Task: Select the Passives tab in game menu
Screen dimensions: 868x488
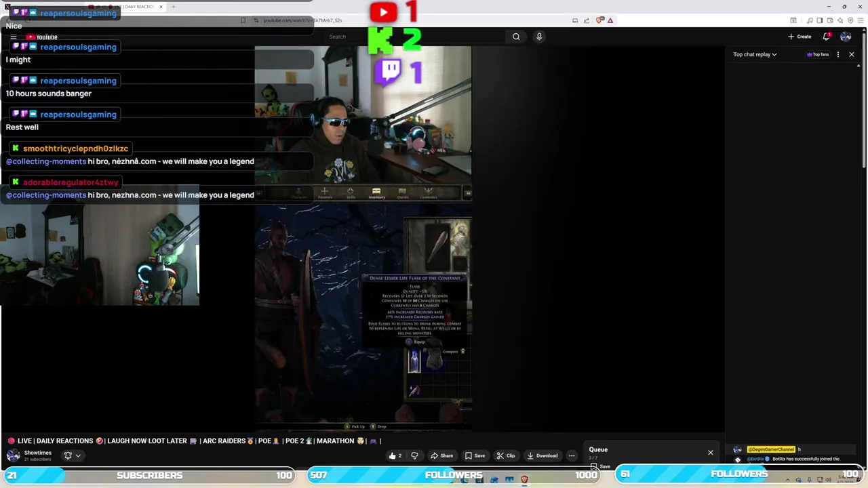Action: pos(325,193)
